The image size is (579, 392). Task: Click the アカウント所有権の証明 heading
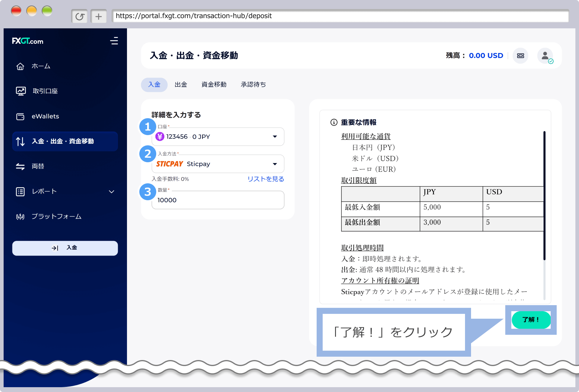[380, 280]
